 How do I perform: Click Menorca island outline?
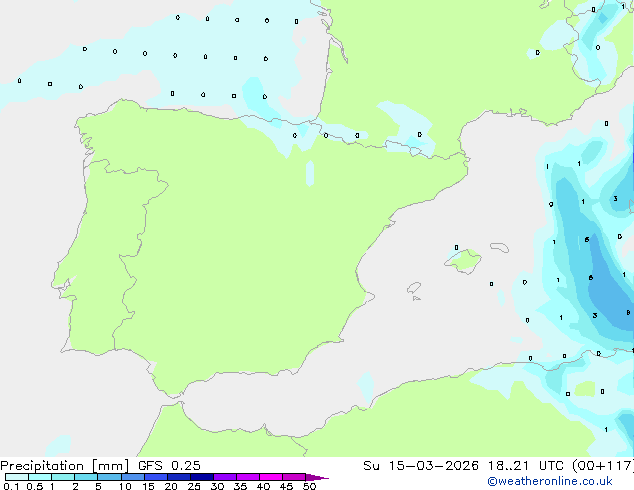coord(500,247)
